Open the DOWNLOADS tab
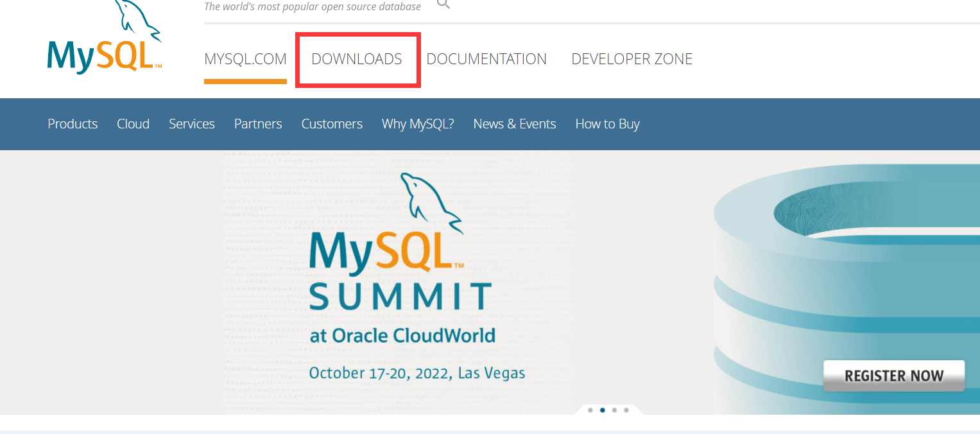This screenshot has height=434, width=980. click(357, 59)
